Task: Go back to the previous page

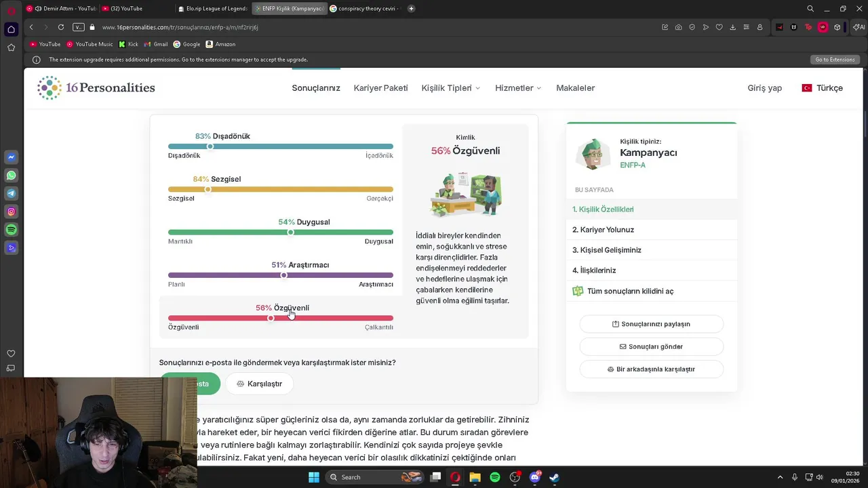Action: [x=31, y=27]
